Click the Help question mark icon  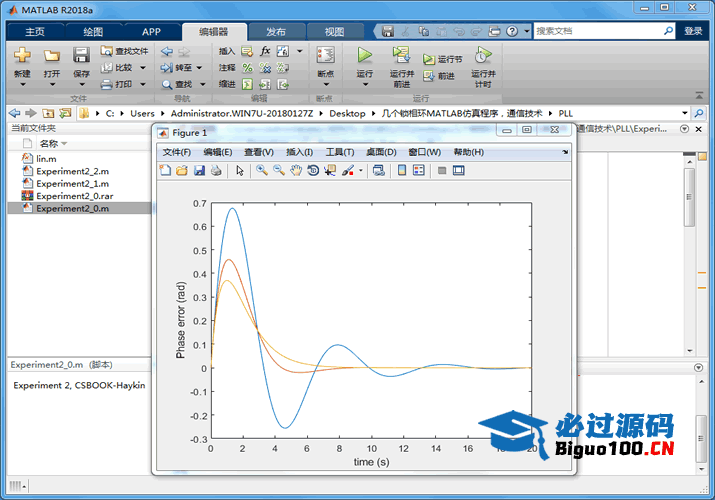click(512, 31)
